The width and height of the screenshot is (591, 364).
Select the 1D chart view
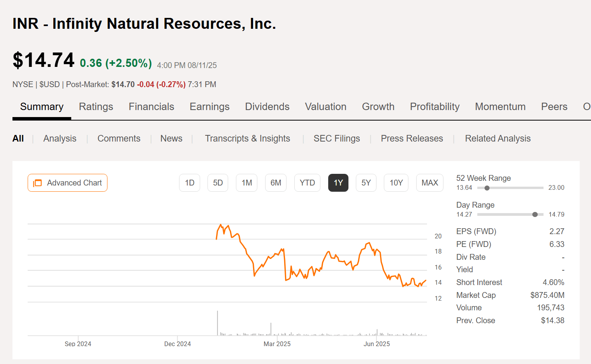coord(190,183)
